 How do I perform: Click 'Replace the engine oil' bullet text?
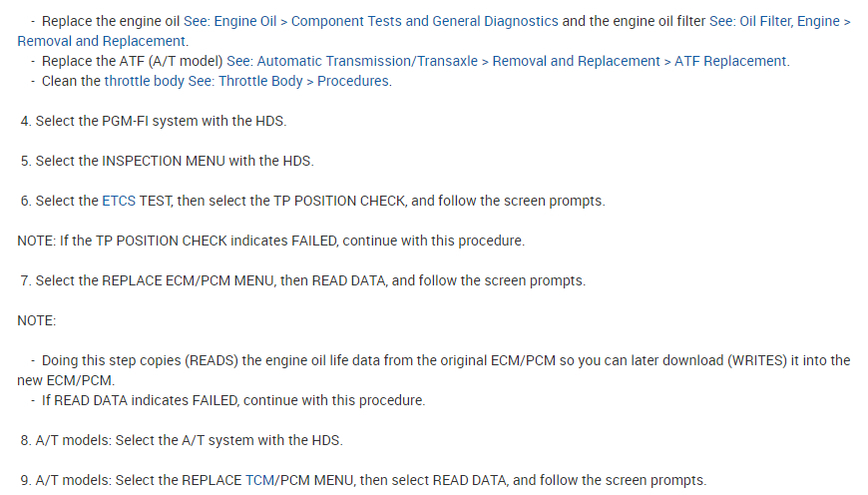click(x=111, y=21)
